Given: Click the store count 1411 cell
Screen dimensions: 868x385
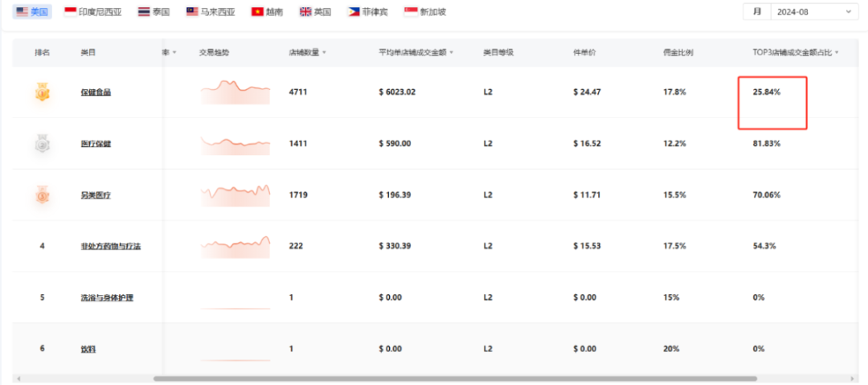Looking at the screenshot, I should tap(298, 144).
